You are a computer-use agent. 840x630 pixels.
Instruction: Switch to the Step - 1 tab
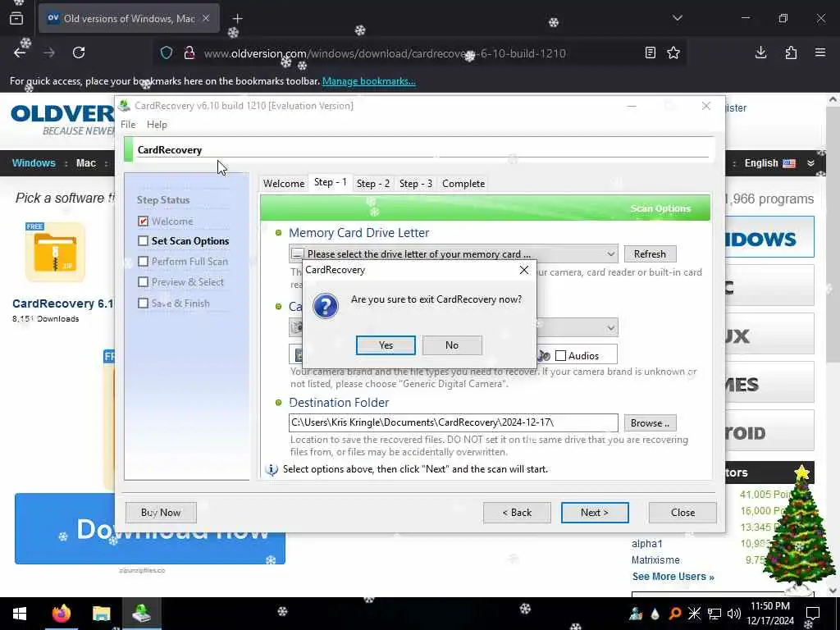pos(330,182)
